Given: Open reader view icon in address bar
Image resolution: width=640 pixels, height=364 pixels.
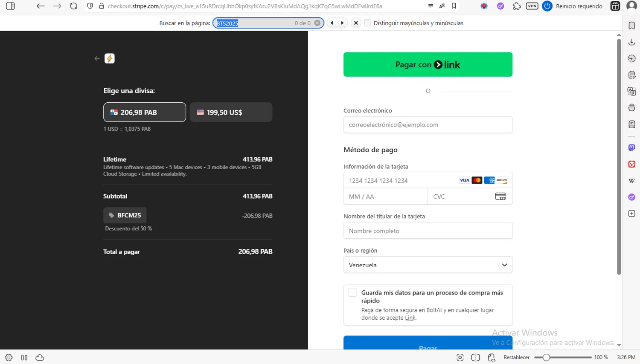Looking at the screenshot, I should [431, 6].
